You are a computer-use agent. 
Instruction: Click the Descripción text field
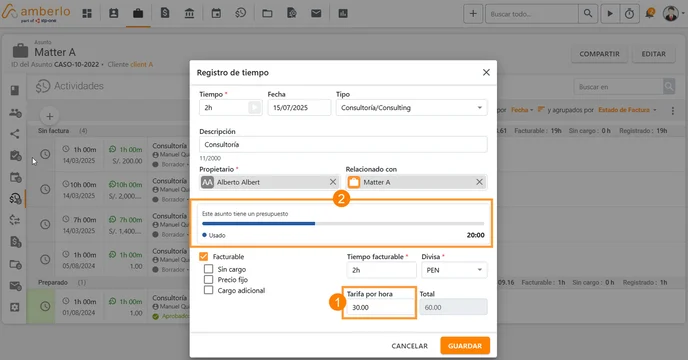click(x=343, y=144)
